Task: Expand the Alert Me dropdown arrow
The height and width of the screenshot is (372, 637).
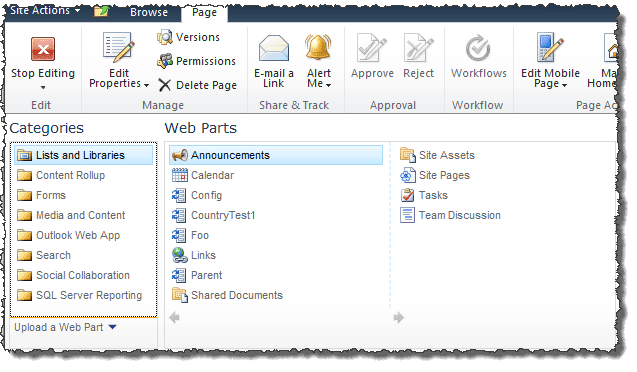Action: coord(328,85)
